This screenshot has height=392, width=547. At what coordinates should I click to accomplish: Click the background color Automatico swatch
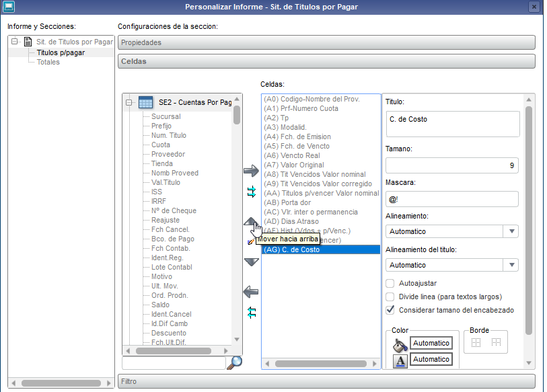tap(431, 343)
